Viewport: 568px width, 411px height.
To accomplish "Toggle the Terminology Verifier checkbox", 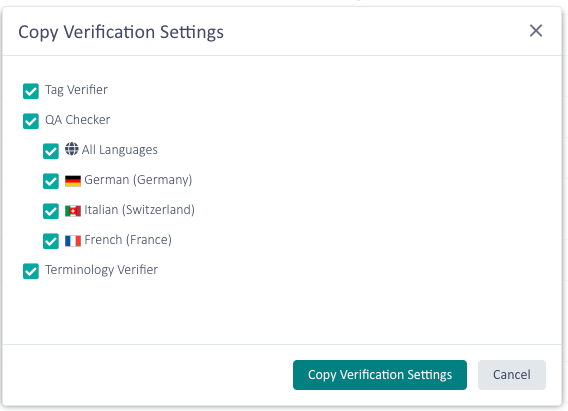I will (x=31, y=271).
